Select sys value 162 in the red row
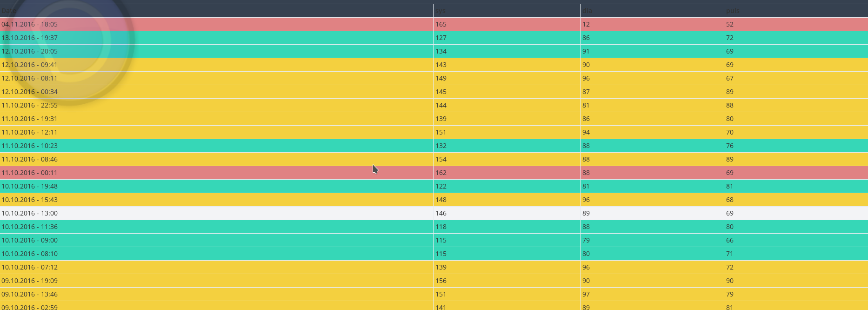868x310 pixels. (507, 173)
